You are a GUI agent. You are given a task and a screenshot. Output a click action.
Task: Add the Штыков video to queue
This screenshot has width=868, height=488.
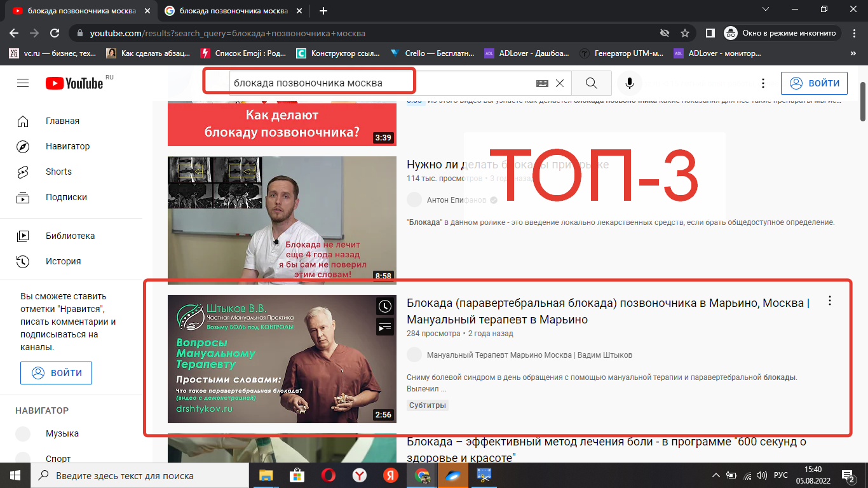384,327
